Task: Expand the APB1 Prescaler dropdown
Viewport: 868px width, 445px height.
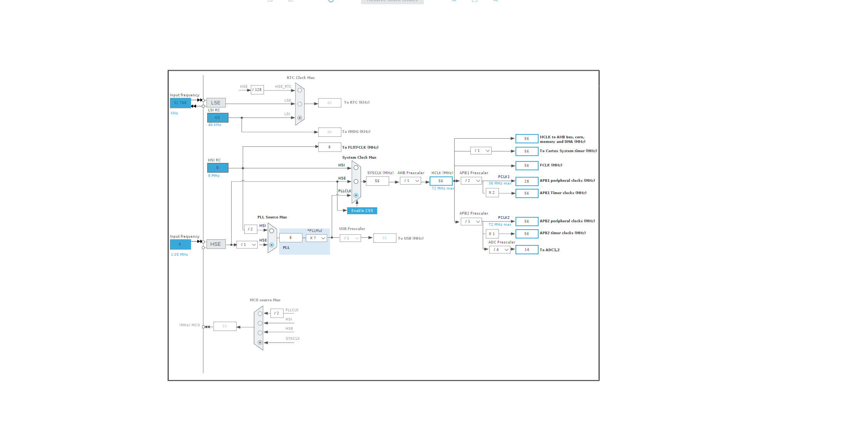Action: click(472, 181)
